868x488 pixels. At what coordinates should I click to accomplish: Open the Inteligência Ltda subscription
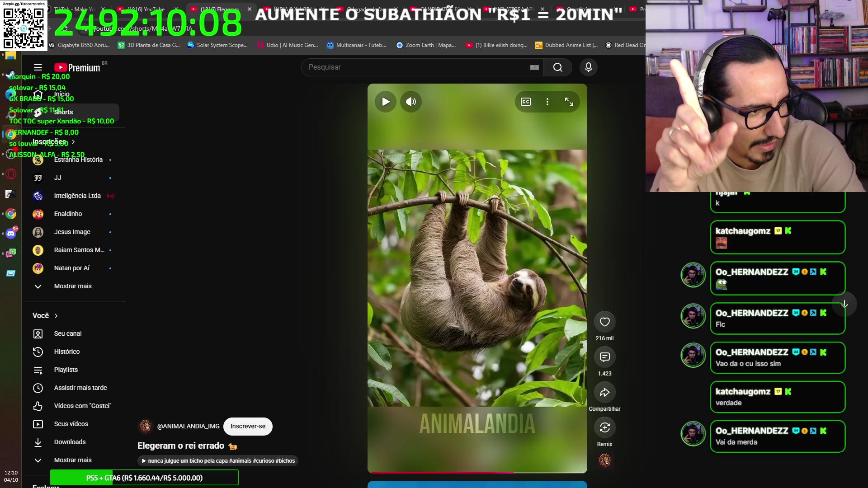[x=72, y=196]
